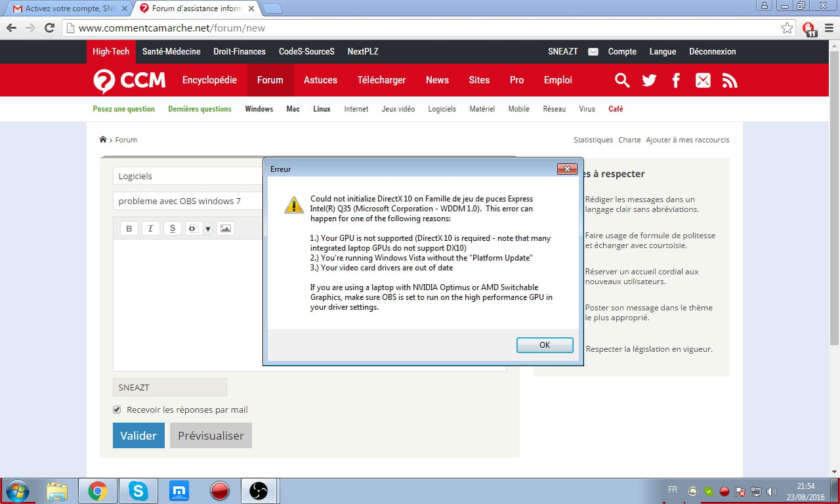Click the FR language indicator in the tray

pyautogui.click(x=673, y=490)
